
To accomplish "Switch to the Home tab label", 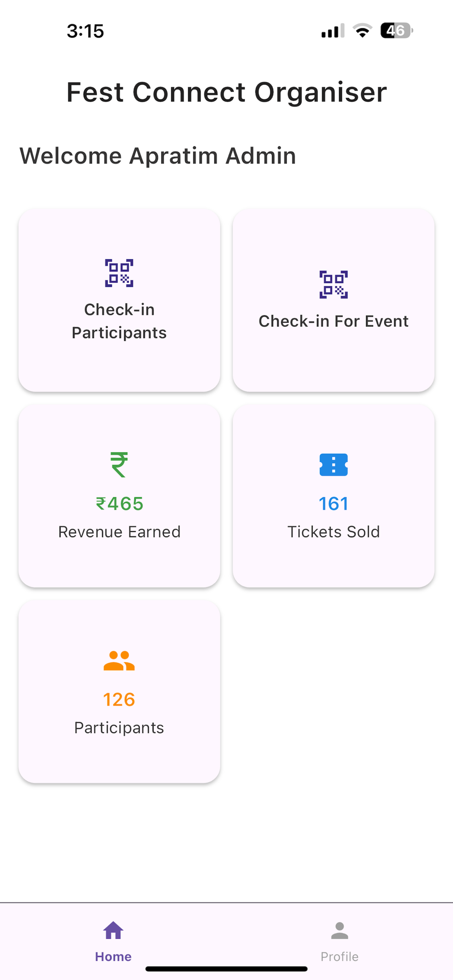I will [113, 956].
